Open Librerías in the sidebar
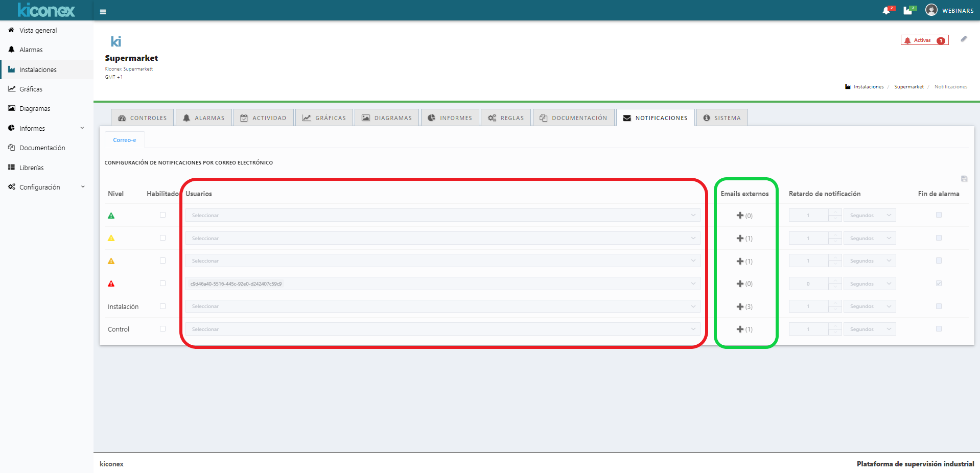The image size is (980, 473). pos(32,168)
